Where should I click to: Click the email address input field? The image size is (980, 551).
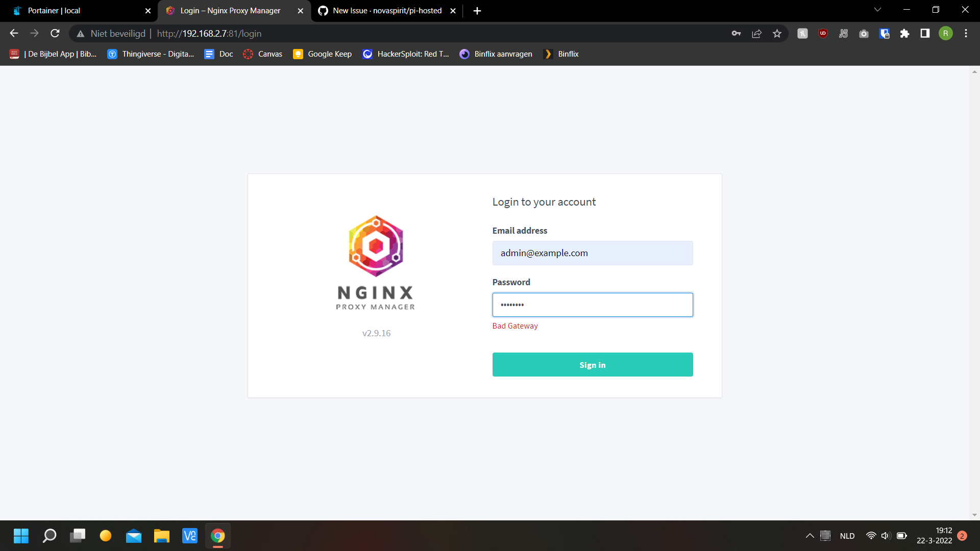(592, 253)
